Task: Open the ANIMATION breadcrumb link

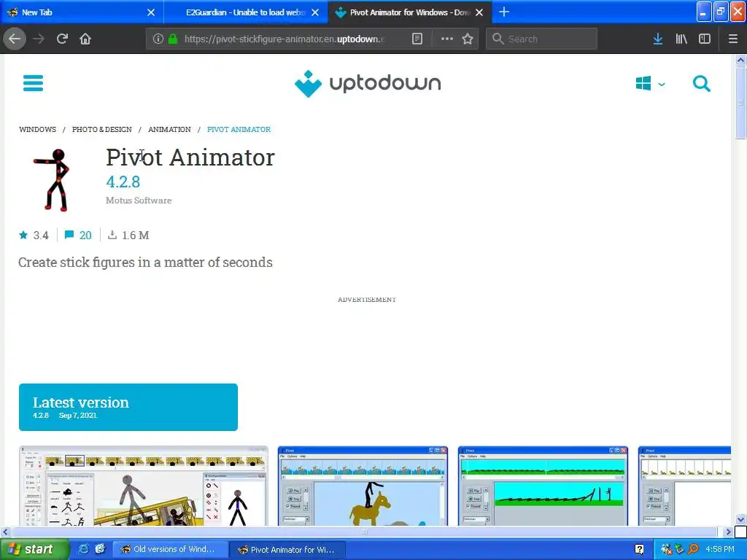Action: click(x=169, y=130)
